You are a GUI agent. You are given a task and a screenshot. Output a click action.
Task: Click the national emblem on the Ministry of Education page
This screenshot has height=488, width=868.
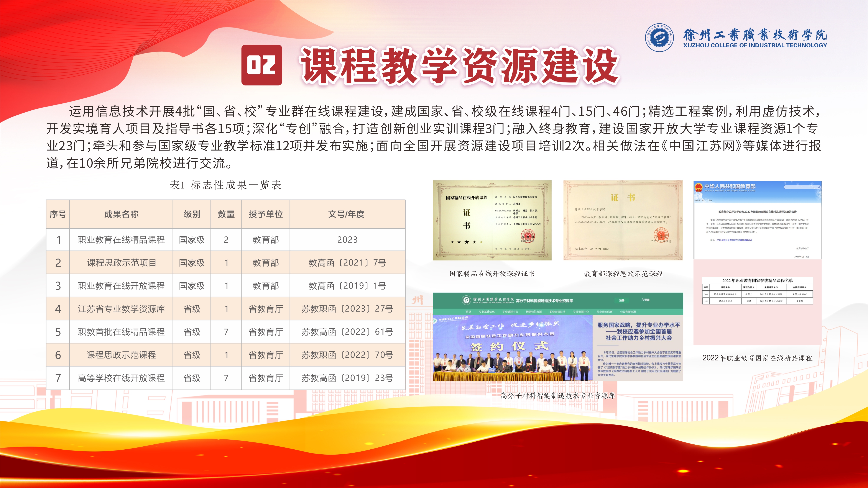pos(699,188)
